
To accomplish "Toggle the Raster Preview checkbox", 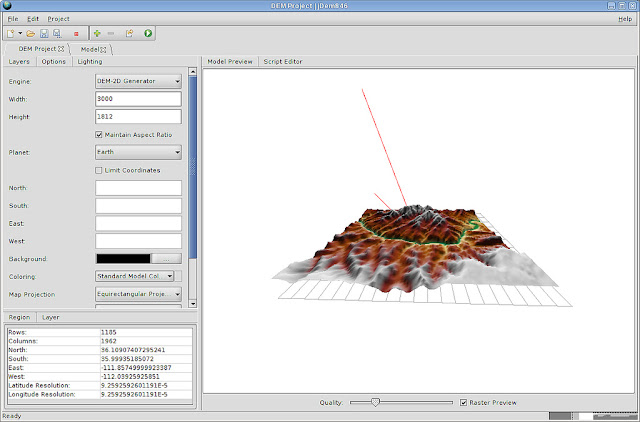I will [463, 402].
